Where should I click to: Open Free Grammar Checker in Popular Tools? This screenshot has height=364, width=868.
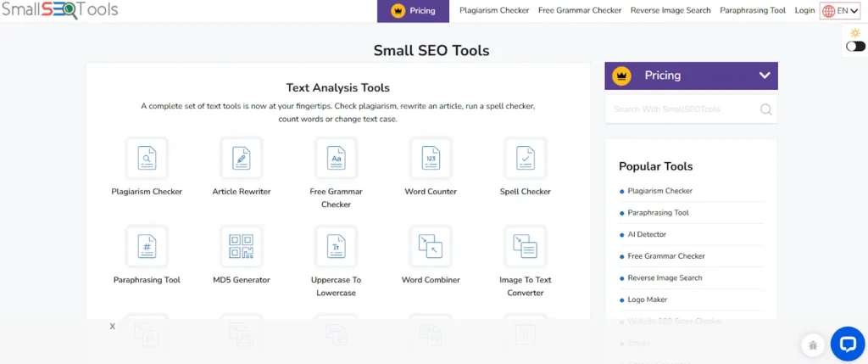coord(666,256)
